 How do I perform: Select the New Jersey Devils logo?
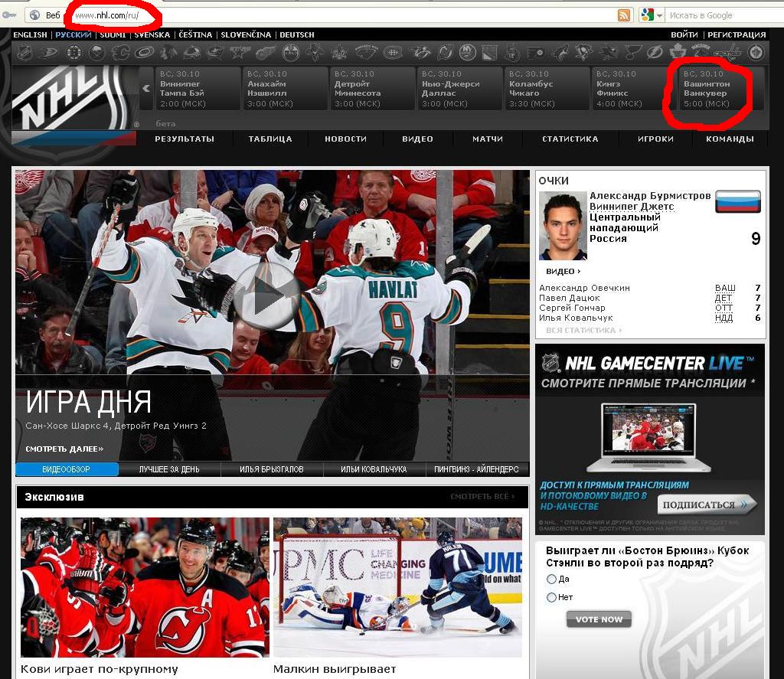[x=445, y=53]
